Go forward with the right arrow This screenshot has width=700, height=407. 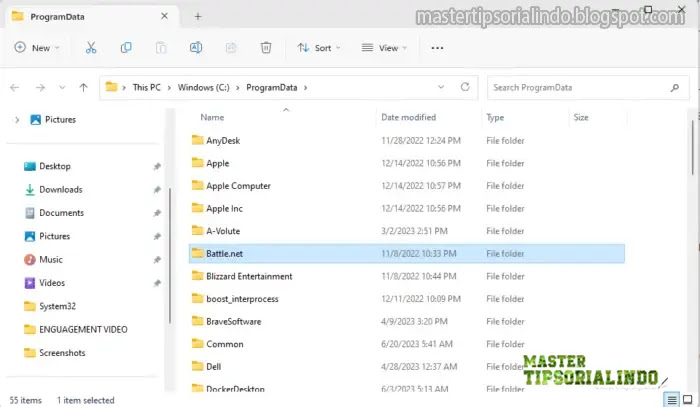(x=40, y=87)
